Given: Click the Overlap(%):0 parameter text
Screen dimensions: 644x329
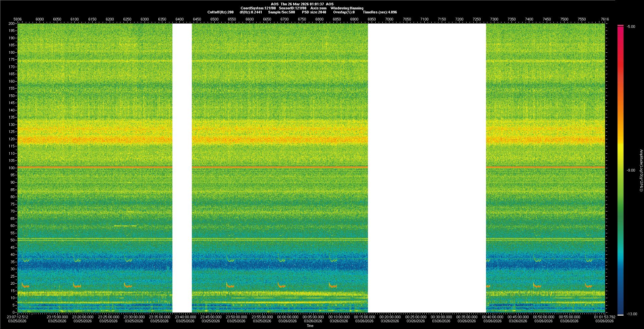Looking at the screenshot, I should coord(344,12).
